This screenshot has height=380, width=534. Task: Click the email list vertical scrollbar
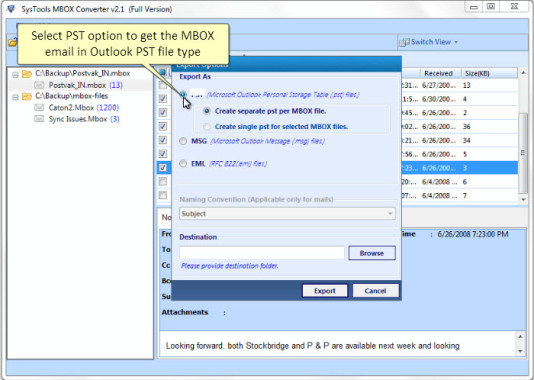coord(523,153)
